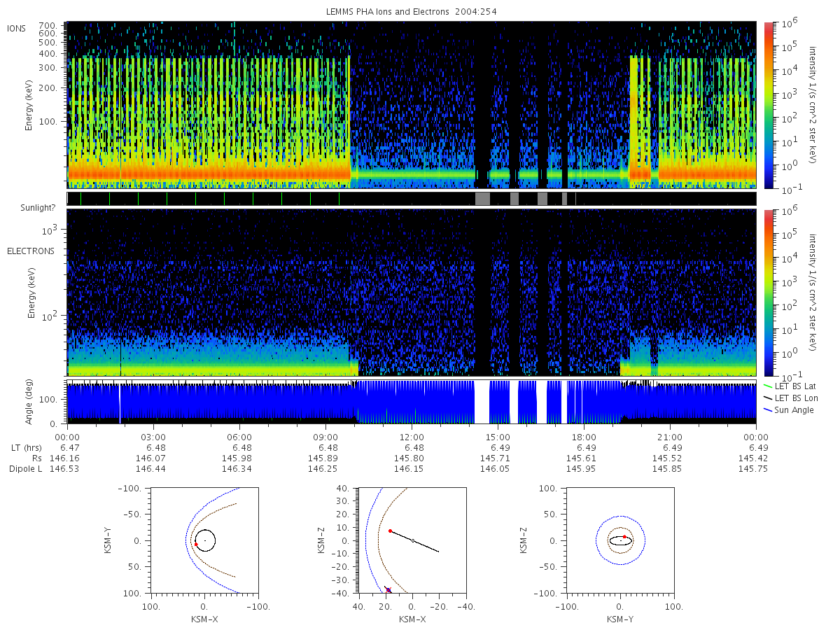Click the first wide gray block in Sunlight bar

482,199
